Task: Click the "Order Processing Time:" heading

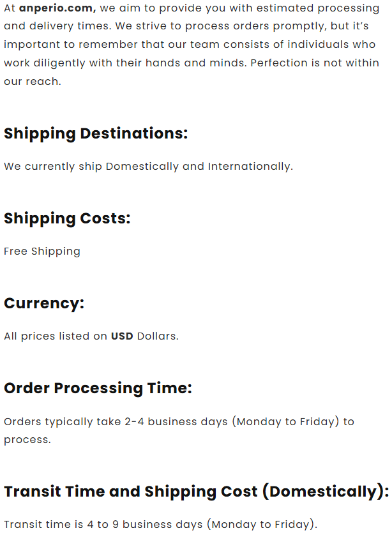Action: 98,388
